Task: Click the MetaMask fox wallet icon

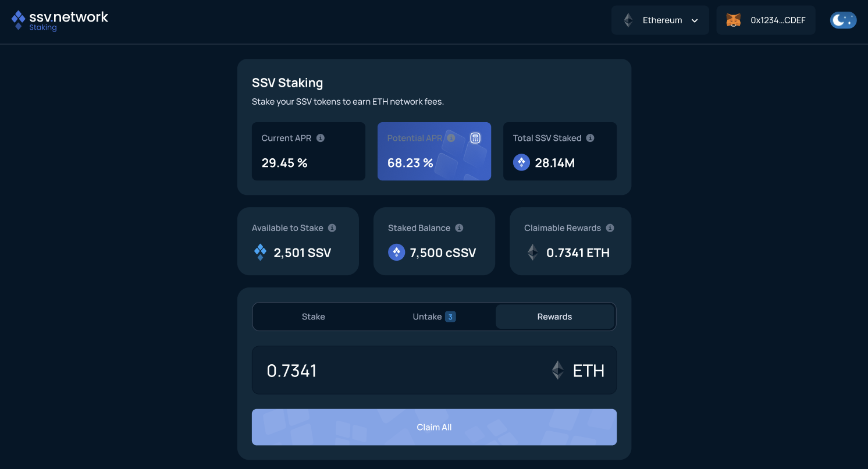Action: (x=734, y=20)
